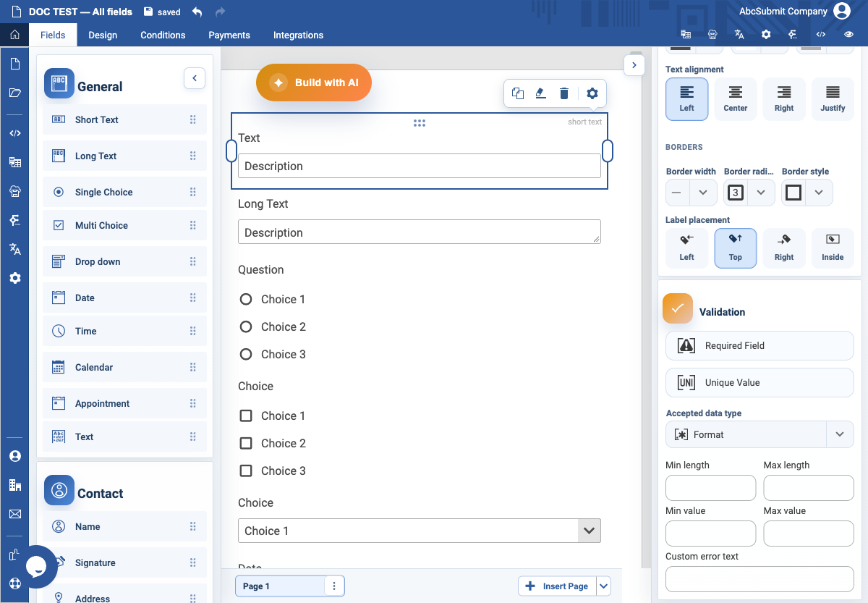Open the code embed icon in the left sidebar
Viewport: 868px width, 603px height.
14,133
